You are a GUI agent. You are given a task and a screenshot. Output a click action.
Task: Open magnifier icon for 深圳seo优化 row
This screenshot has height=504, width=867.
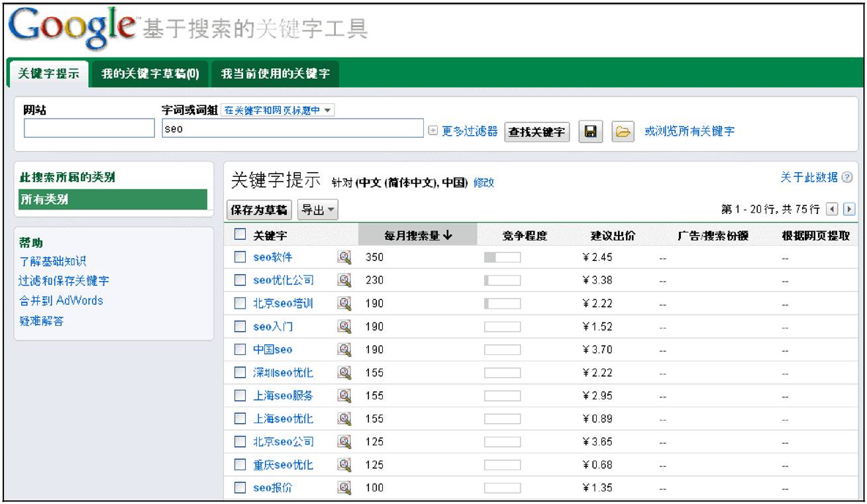tap(344, 373)
